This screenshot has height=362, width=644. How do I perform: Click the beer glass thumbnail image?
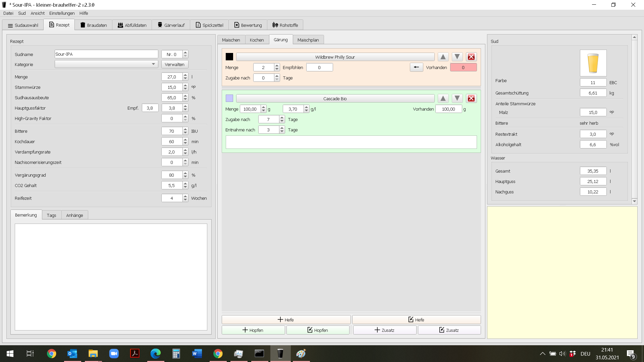click(x=593, y=63)
